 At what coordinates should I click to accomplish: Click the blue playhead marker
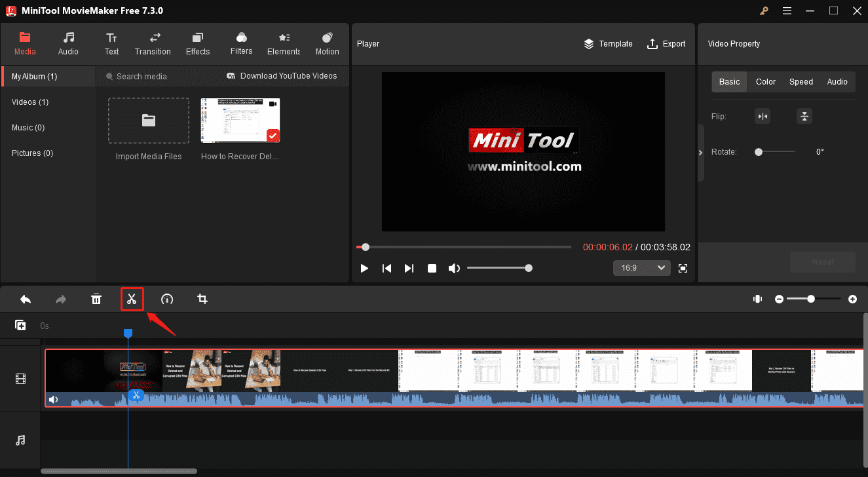pyautogui.click(x=128, y=334)
